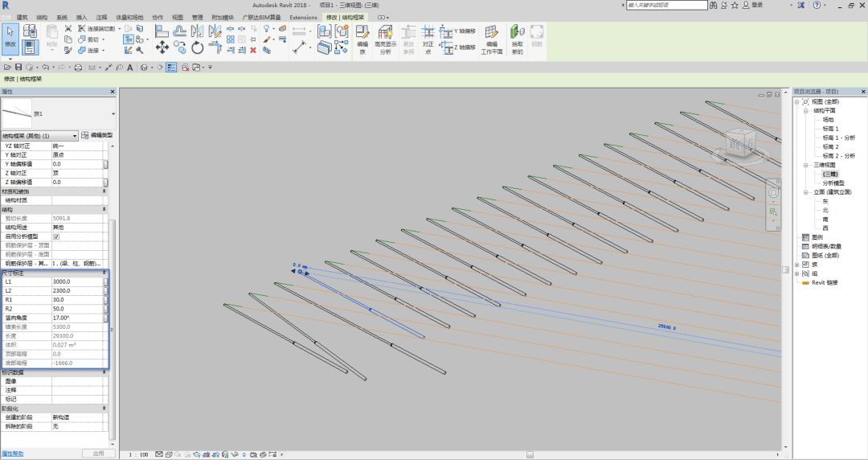Click the Move tool cross-arrows icon

tap(162, 47)
